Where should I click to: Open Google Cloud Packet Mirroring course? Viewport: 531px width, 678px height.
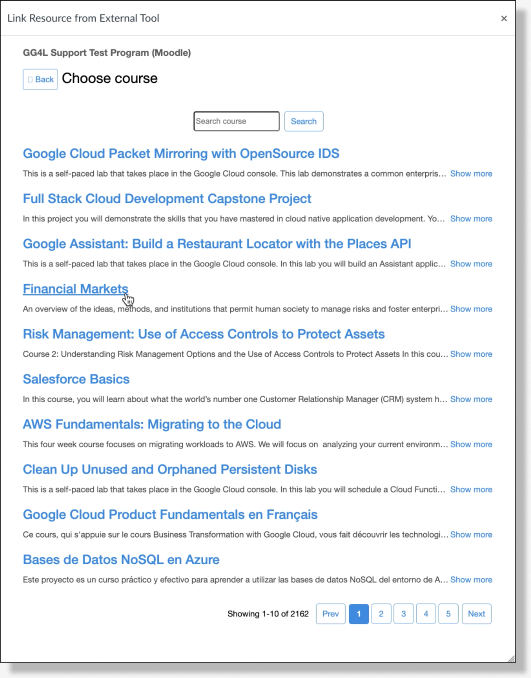181,154
